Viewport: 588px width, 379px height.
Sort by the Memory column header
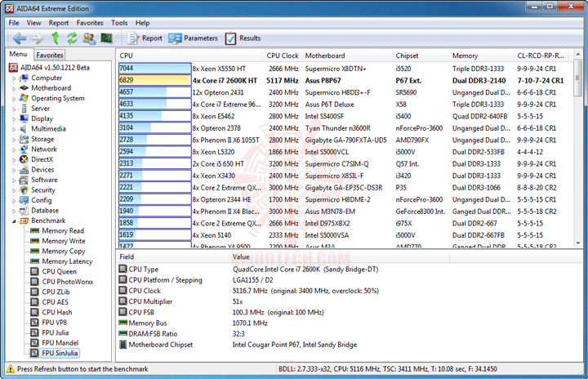pyautogui.click(x=481, y=56)
